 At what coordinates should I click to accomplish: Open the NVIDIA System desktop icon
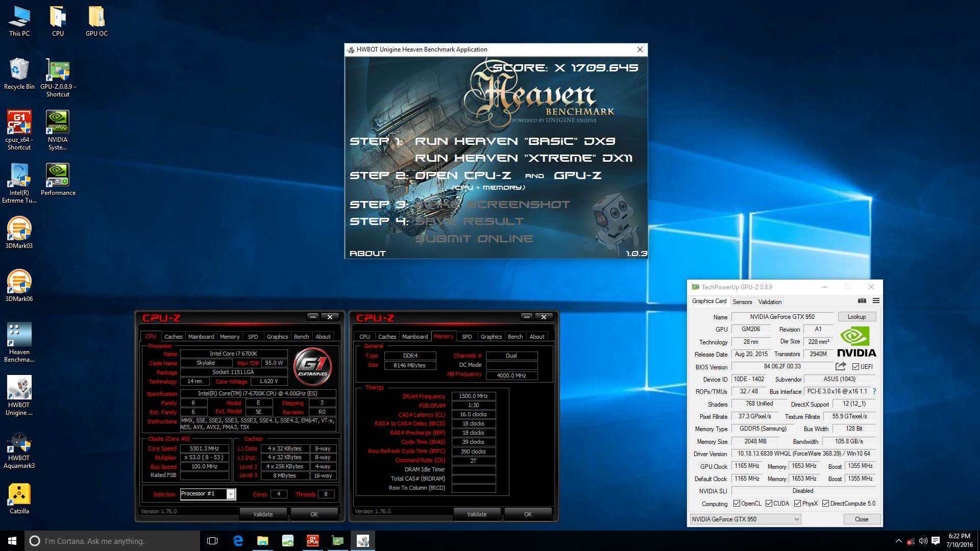58,131
